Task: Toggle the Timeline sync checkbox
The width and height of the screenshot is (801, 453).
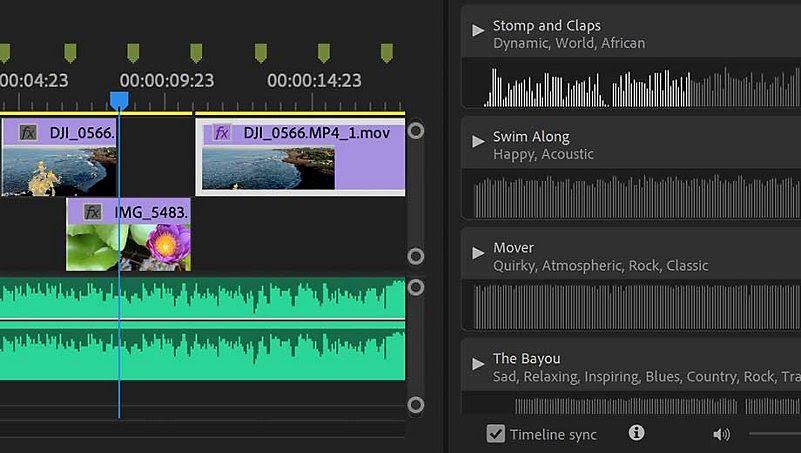Action: pos(495,434)
